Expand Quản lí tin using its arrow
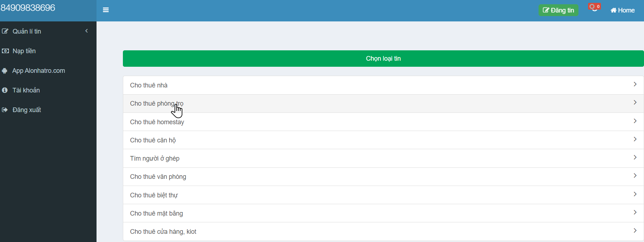 87,31
